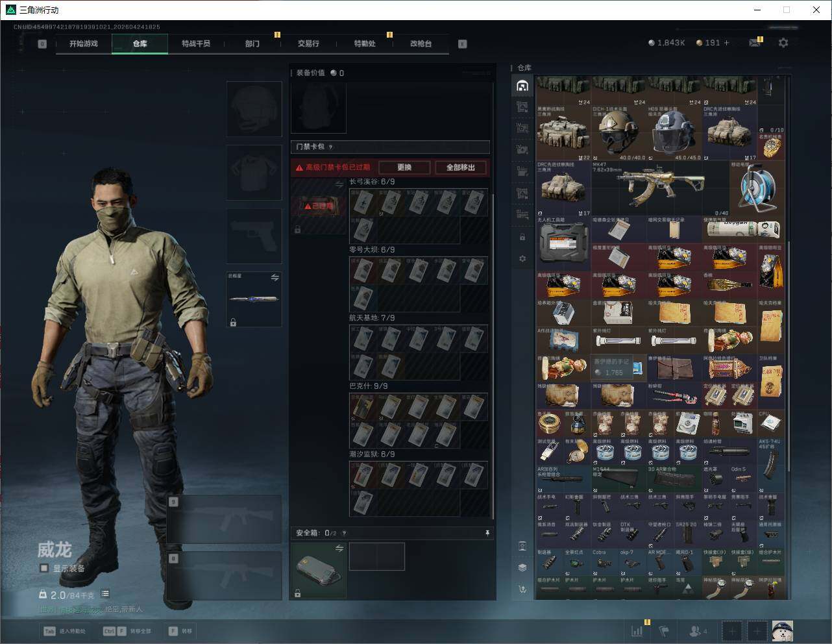
Task: Open the stash sort icon in lower sidebar
Action: 522,589
